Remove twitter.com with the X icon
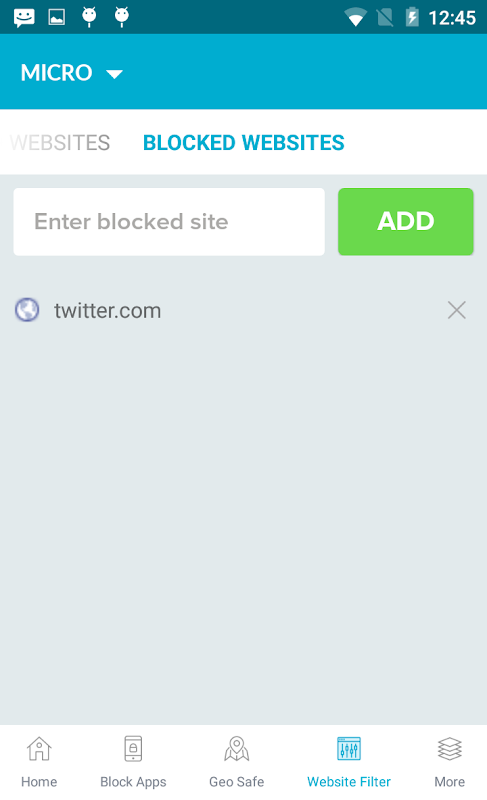 click(456, 310)
